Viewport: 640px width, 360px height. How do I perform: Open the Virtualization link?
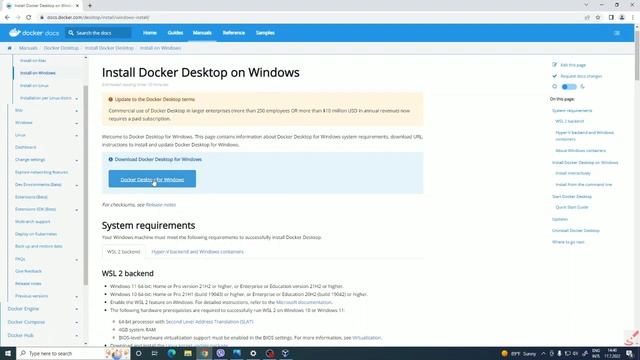click(x=367, y=338)
